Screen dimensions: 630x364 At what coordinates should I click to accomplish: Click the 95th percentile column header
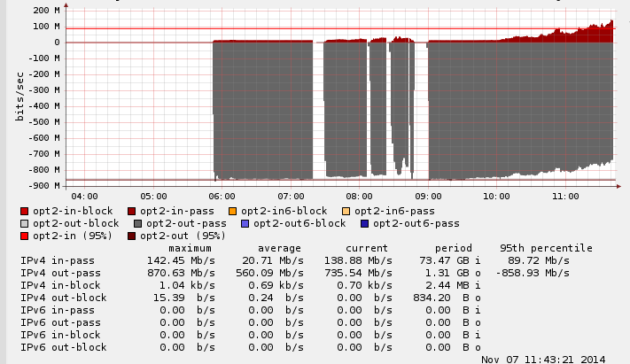pos(546,248)
